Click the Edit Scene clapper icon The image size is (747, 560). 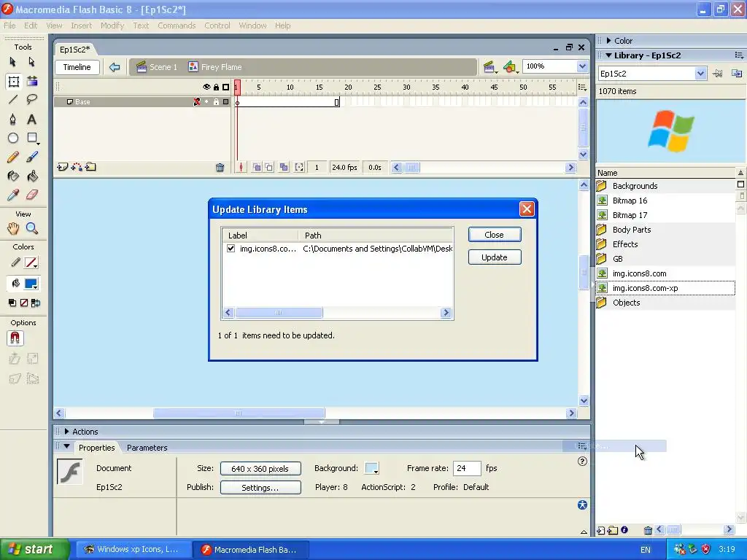tap(489, 67)
